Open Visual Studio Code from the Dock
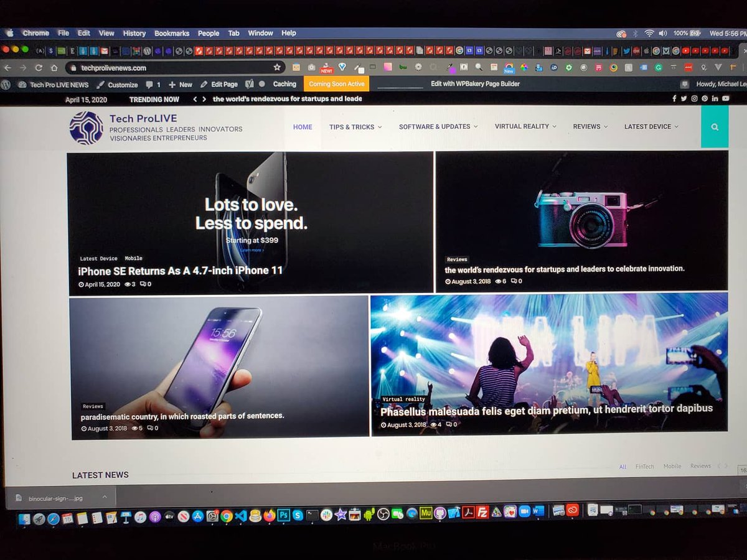The height and width of the screenshot is (560, 747). click(241, 515)
